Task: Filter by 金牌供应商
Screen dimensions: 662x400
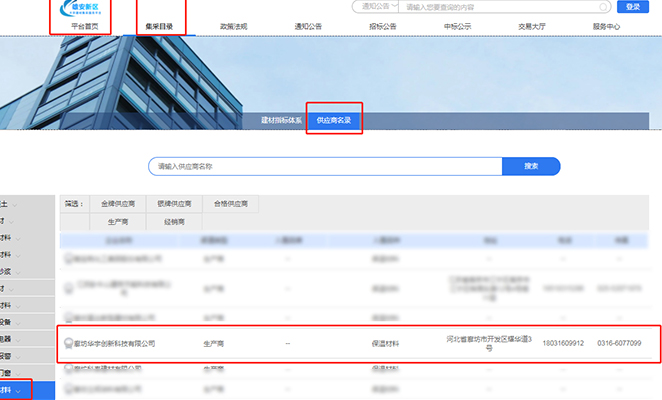Action: tap(122, 203)
